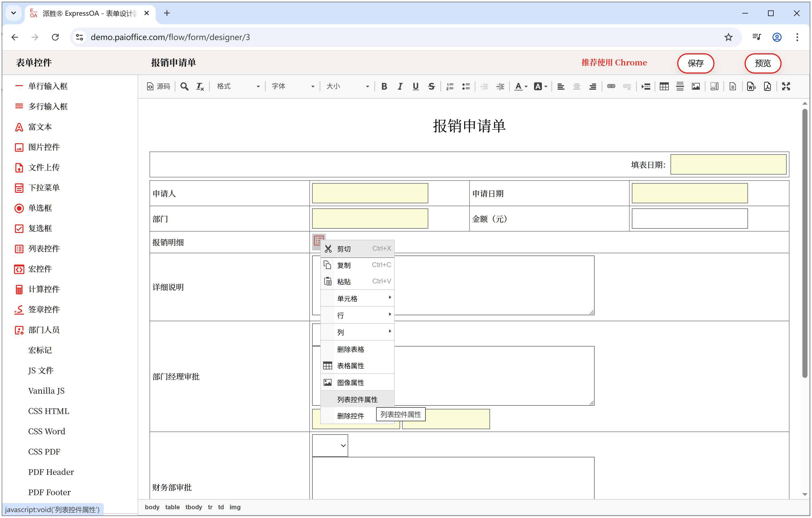
Task: Open the 格式 format dropdown
Action: [238, 86]
